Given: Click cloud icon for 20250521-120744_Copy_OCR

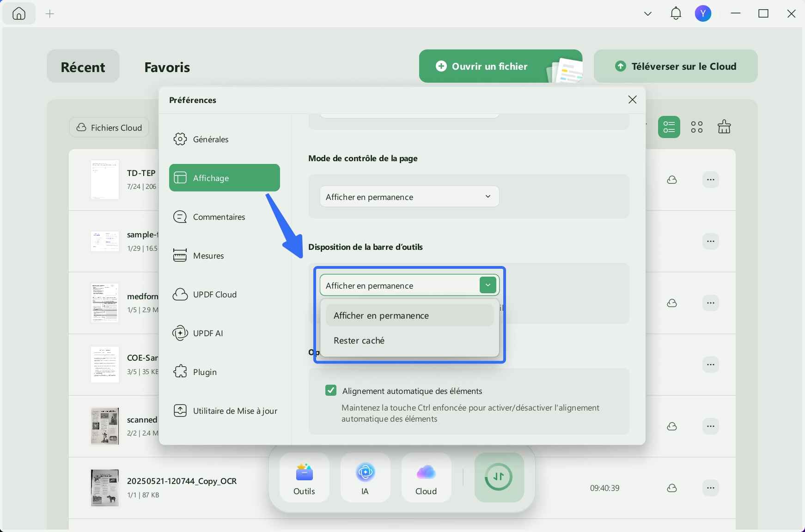Looking at the screenshot, I should point(672,488).
